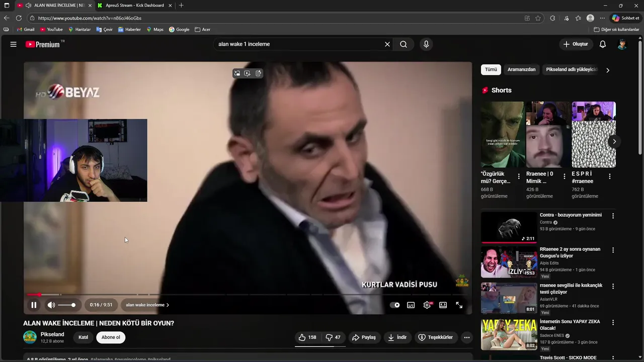Open options for 'kıskançlık testi çözüyor' video
This screenshot has height=362, width=644.
(x=613, y=286)
